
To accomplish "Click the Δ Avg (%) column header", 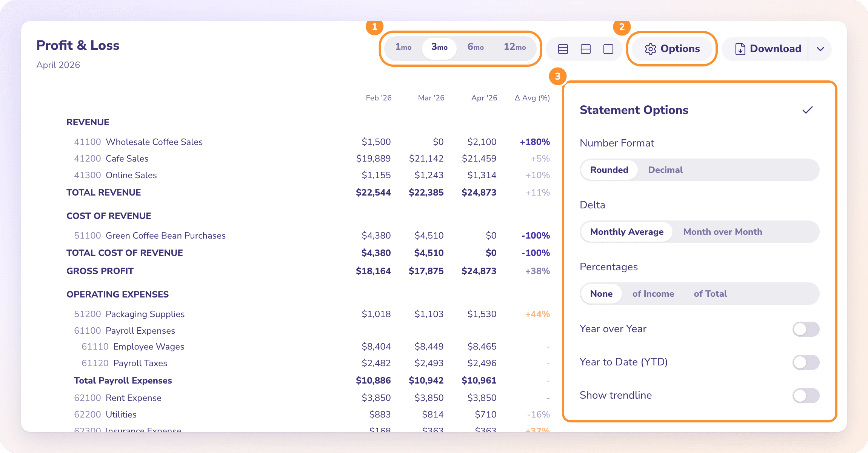I will 532,98.
